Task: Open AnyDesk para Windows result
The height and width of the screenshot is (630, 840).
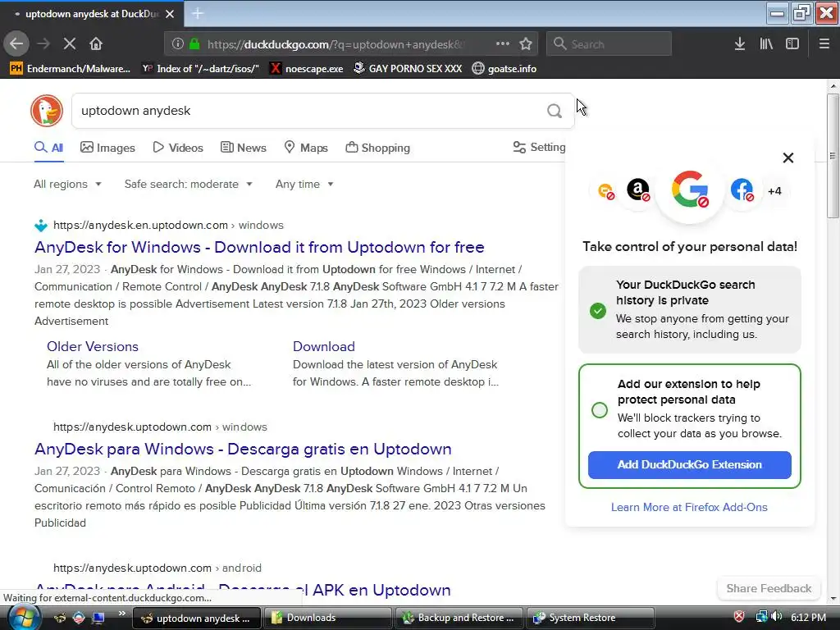Action: point(243,449)
